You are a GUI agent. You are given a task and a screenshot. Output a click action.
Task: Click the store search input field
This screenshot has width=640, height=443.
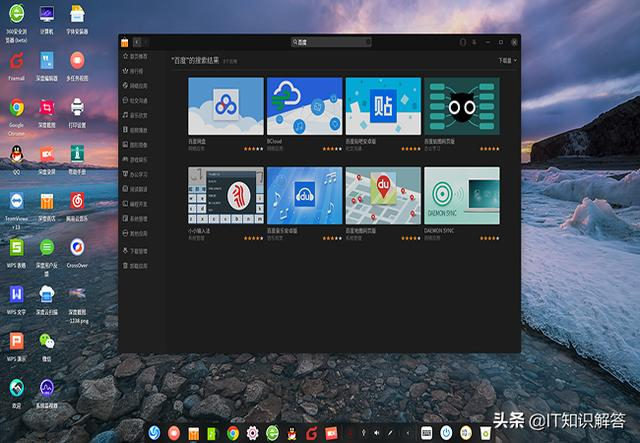[331, 42]
